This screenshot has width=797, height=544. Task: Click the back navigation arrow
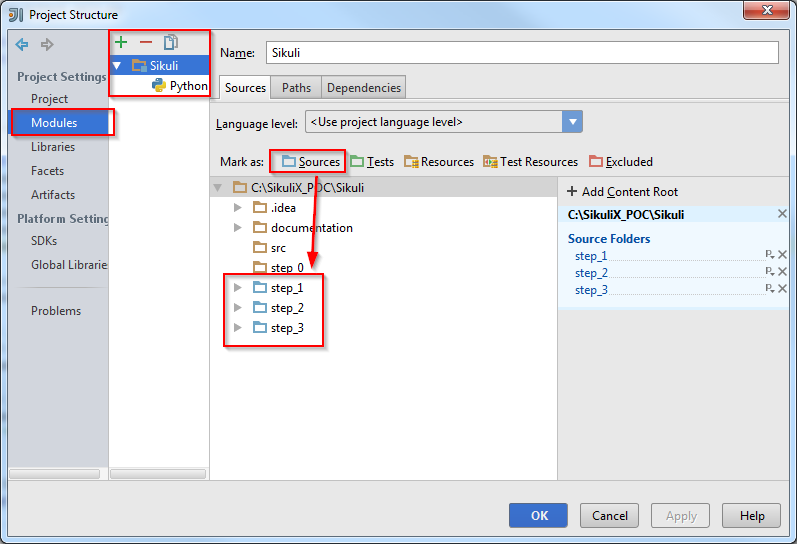click(22, 45)
